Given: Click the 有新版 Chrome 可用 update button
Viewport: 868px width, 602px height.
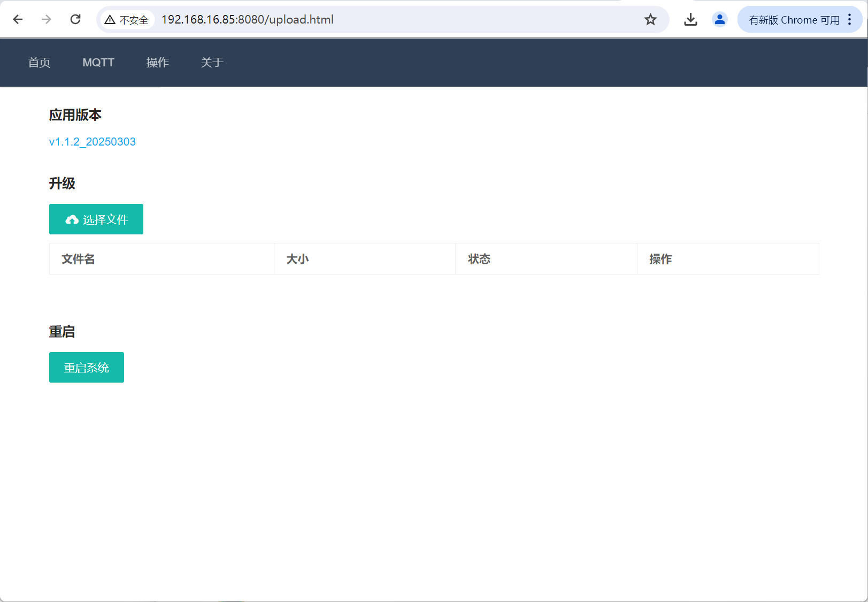Looking at the screenshot, I should (x=794, y=20).
